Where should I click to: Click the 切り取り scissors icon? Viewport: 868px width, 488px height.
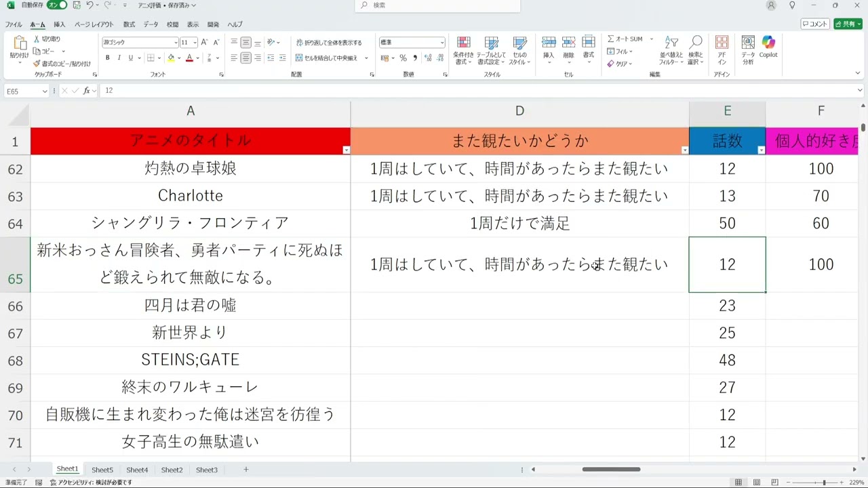[x=37, y=39]
